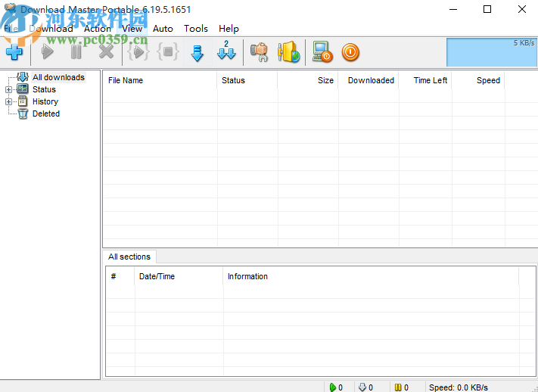Click the Deleted trash bin icon
This screenshot has width=538, height=392.
[x=23, y=114]
